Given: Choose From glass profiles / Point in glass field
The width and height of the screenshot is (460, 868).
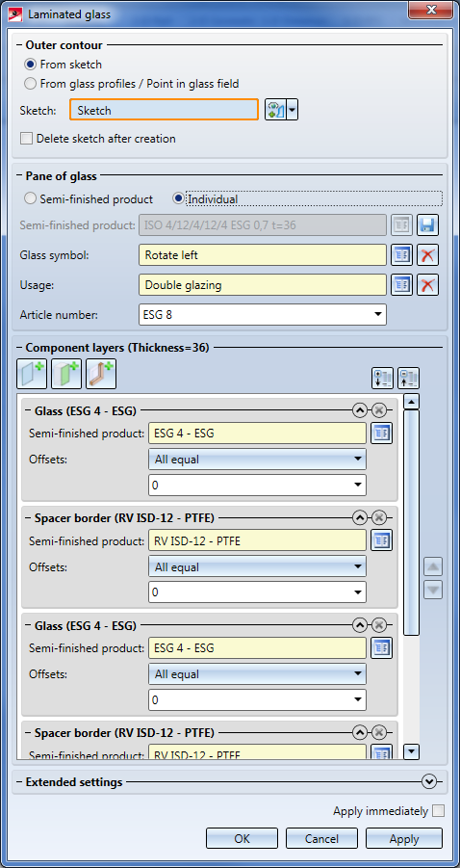Looking at the screenshot, I should click(31, 84).
